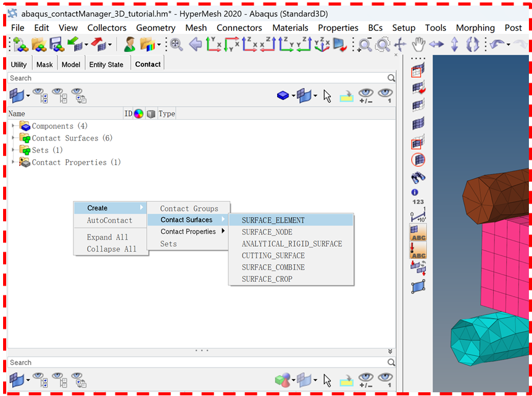
Task: Click the 123 numbers icon
Action: coord(418,202)
